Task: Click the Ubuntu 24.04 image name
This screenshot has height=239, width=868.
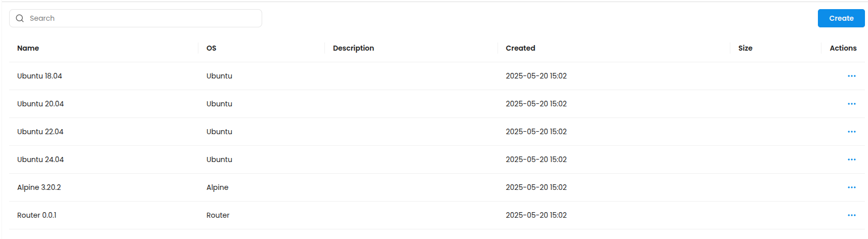Action: coord(40,160)
